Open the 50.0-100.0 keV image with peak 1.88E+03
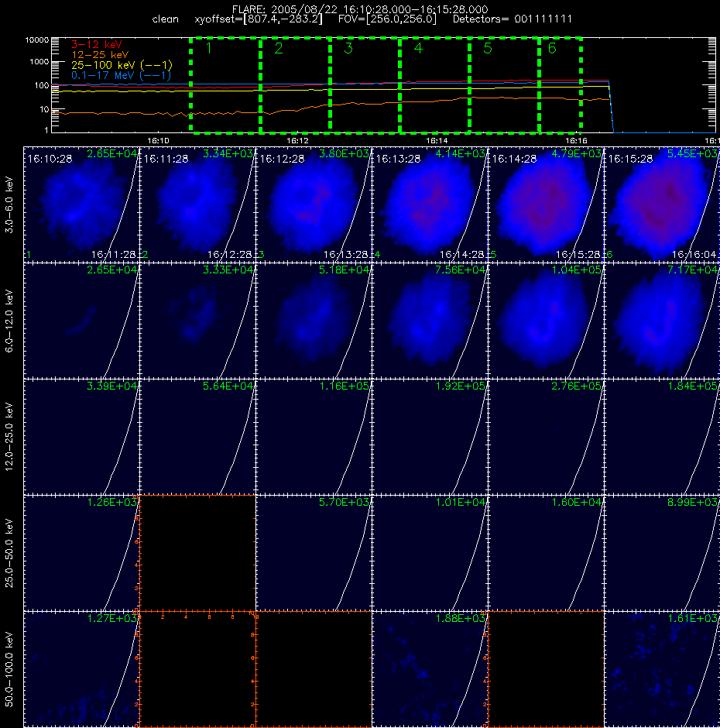The width and height of the screenshot is (720, 728). 430,669
